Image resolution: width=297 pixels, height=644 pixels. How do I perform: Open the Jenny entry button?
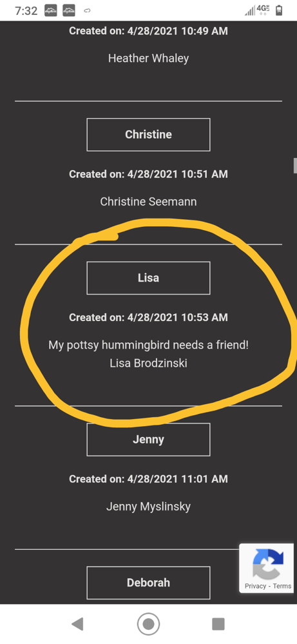tap(148, 440)
